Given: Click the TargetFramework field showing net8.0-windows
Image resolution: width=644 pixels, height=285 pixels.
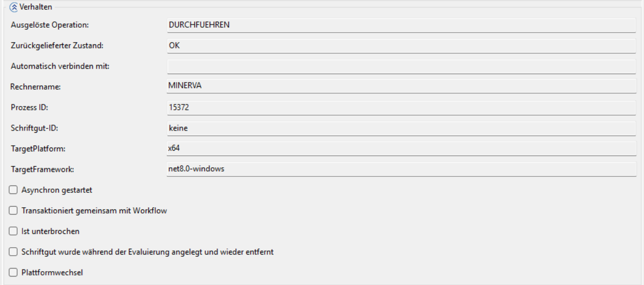Looking at the screenshot, I should [x=401, y=169].
